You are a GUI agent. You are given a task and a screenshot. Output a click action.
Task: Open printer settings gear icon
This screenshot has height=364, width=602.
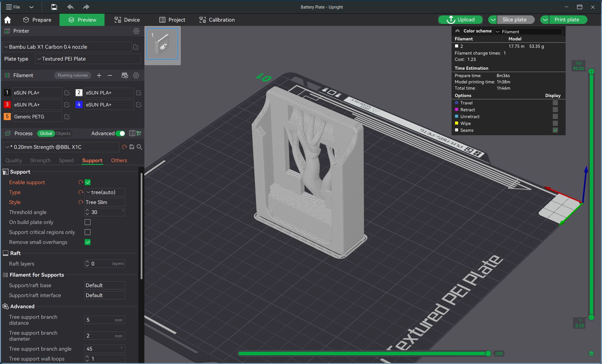click(136, 31)
